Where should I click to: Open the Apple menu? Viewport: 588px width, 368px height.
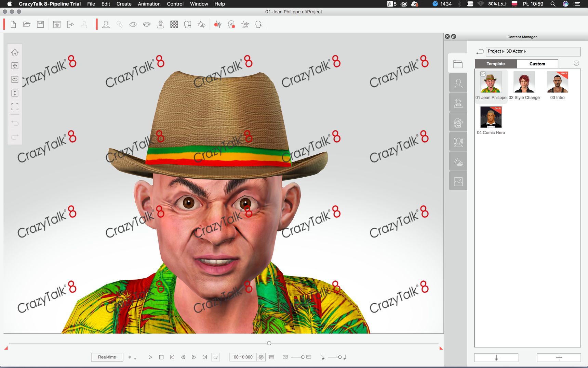(9, 4)
